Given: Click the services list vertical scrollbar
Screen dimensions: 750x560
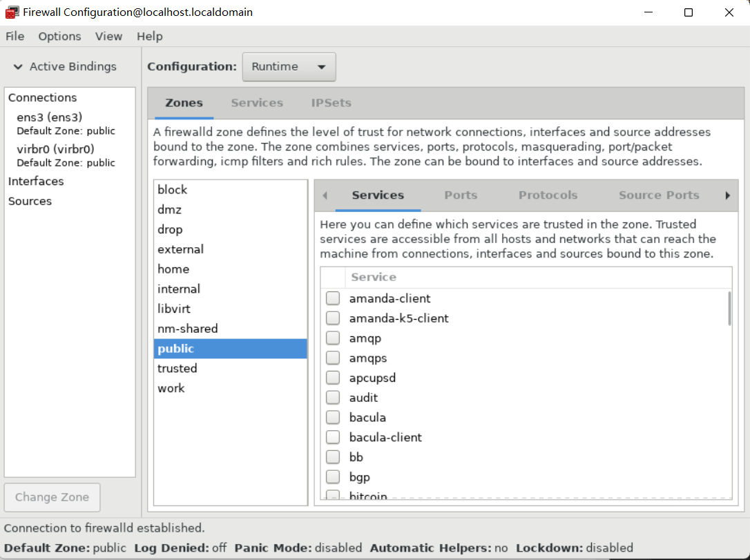Looking at the screenshot, I should [729, 309].
